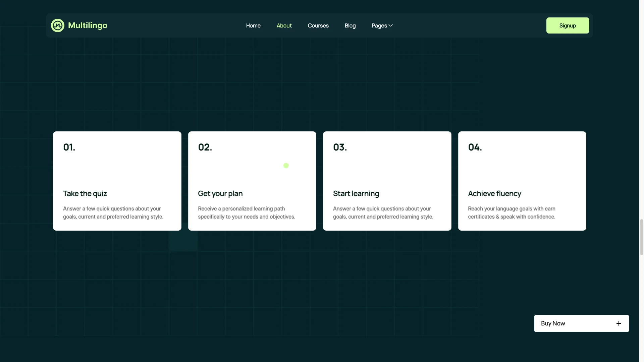The height and width of the screenshot is (362, 644).
Task: Open the Start learning step card
Action: (387, 181)
